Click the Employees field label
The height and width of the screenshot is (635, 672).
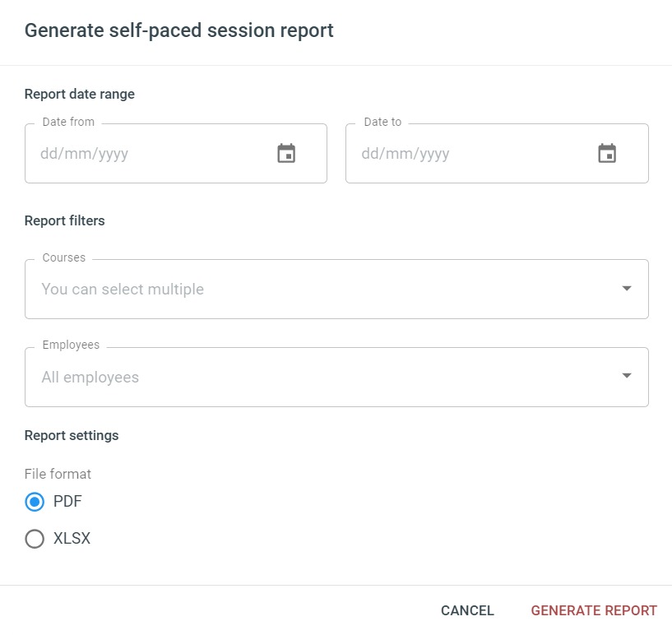pos(71,345)
